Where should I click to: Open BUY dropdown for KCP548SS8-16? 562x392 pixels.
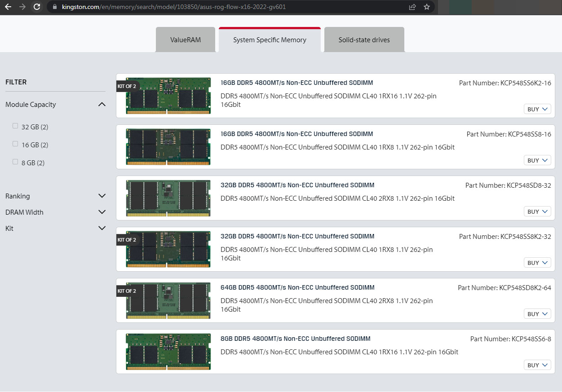click(537, 160)
